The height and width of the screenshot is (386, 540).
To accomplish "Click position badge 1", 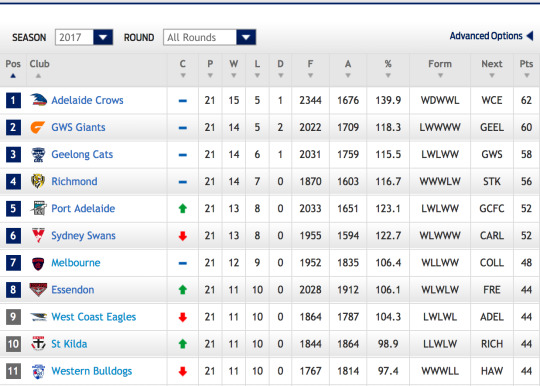I will coord(13,100).
